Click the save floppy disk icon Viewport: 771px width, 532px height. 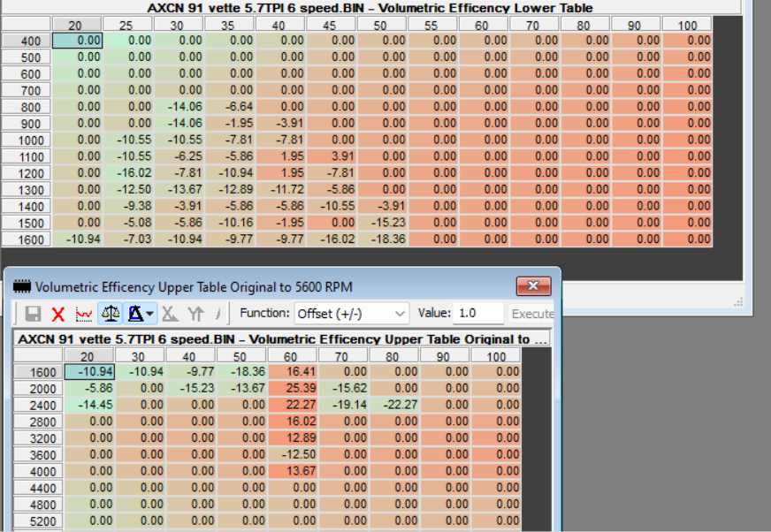[x=33, y=314]
